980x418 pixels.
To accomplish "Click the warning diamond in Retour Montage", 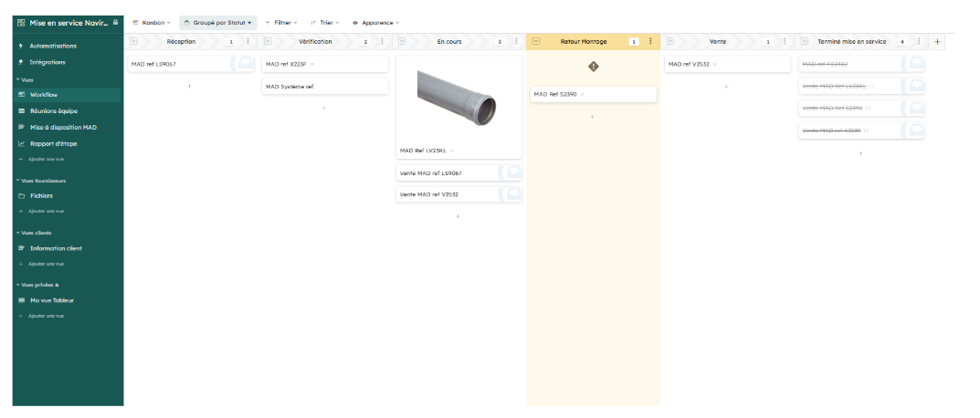I will tap(593, 67).
